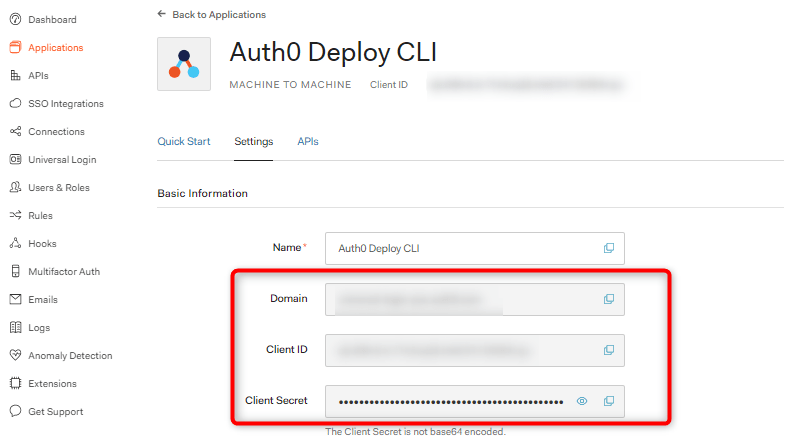Open Emails in the sidebar
Screen dimensions: 800x446
43,300
